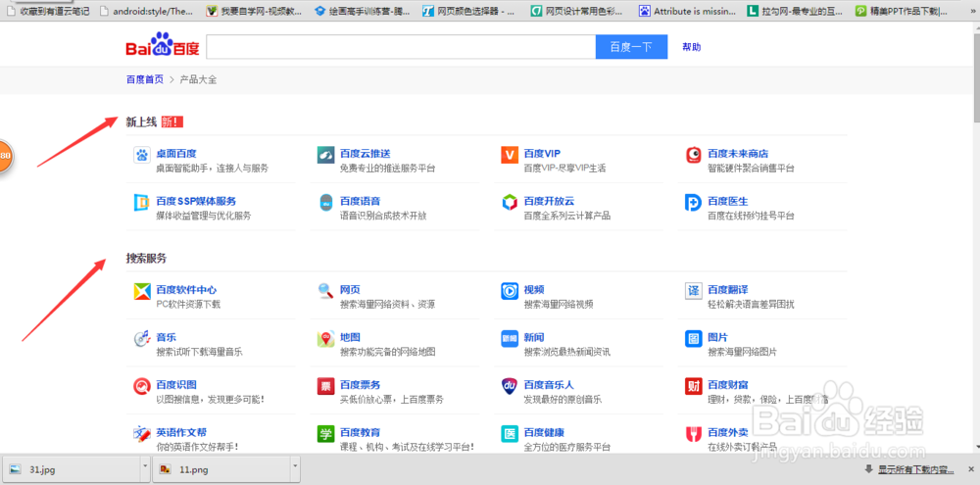
Task: Click the 图片 blue icon
Action: (x=694, y=339)
